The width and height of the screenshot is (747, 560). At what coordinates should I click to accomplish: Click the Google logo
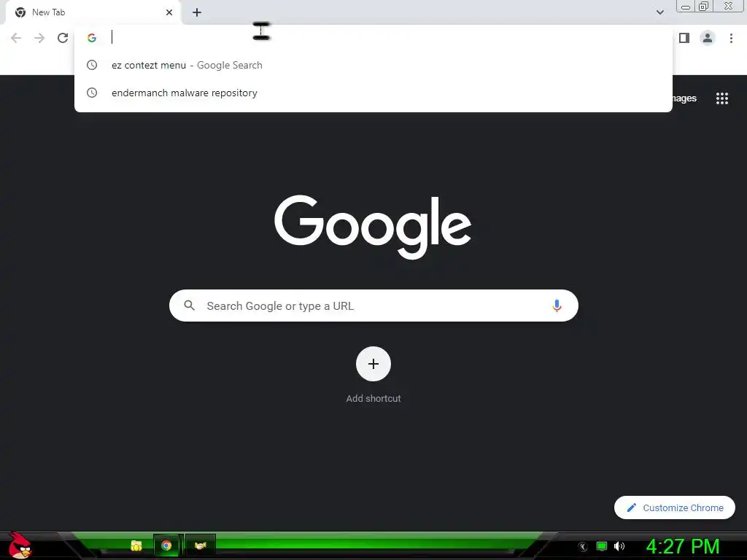click(x=373, y=227)
